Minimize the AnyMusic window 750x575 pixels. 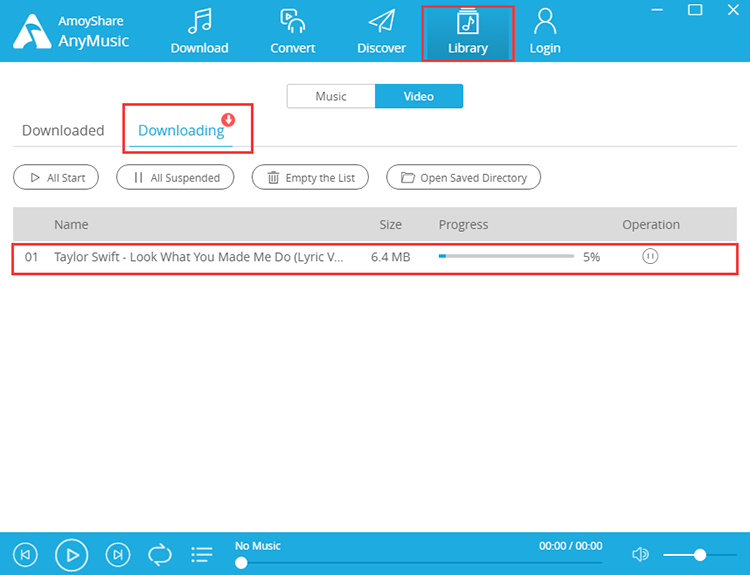coord(657,10)
